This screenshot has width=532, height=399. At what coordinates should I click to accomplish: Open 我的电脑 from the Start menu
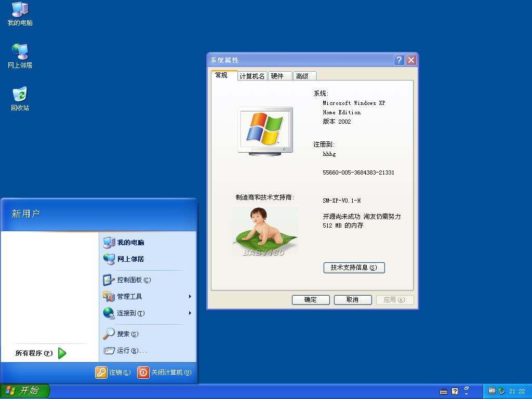(x=148, y=242)
